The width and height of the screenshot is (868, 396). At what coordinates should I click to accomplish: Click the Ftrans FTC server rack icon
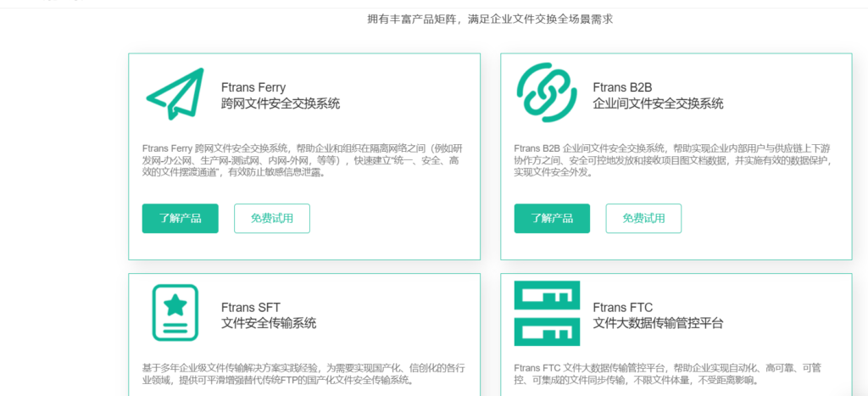click(x=547, y=313)
